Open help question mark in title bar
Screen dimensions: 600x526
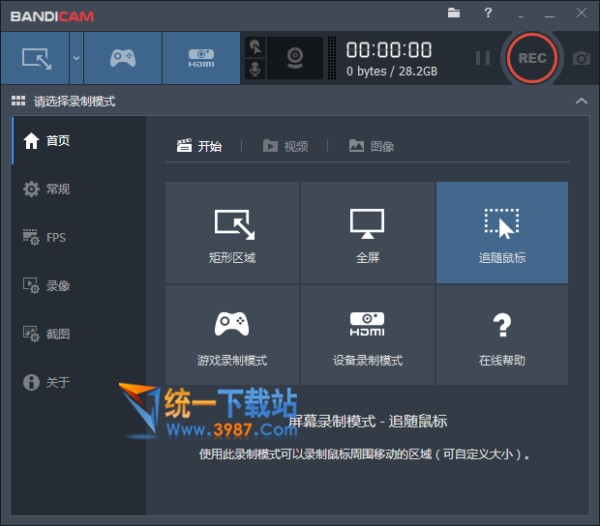tap(488, 13)
